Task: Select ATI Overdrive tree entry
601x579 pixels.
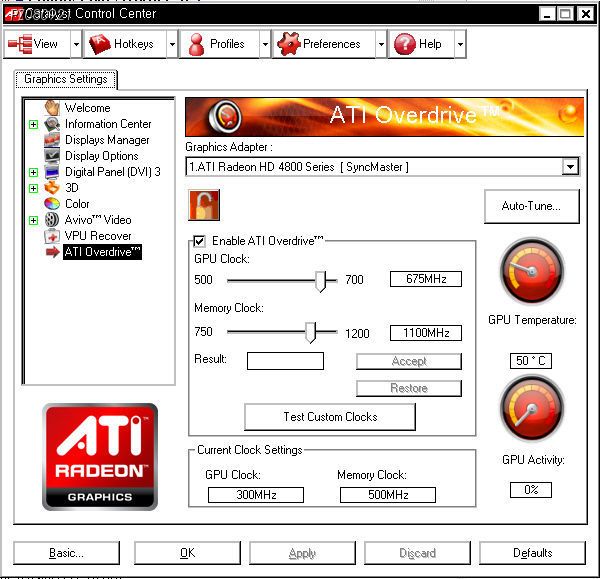Action: tap(102, 252)
